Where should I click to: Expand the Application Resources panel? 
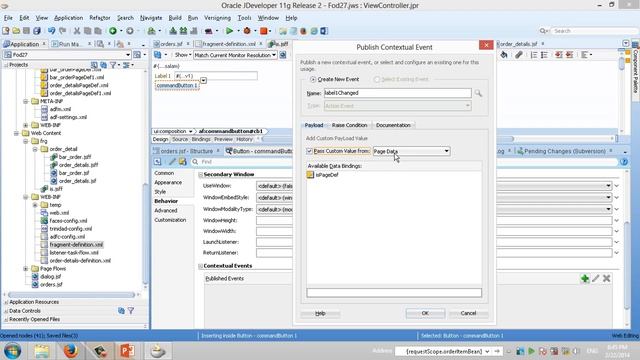[6, 302]
